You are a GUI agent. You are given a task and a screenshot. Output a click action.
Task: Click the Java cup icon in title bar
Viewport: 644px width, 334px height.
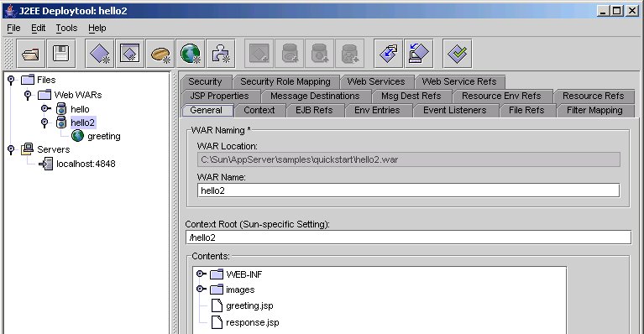coord(10,11)
